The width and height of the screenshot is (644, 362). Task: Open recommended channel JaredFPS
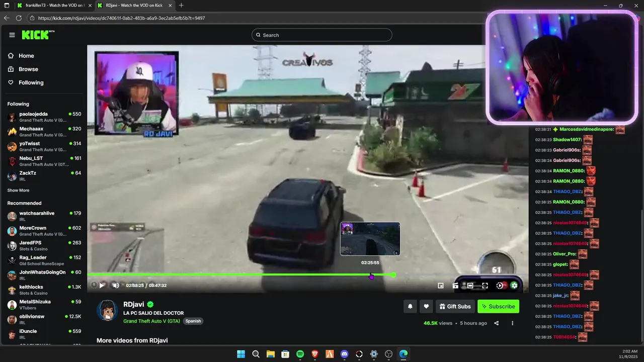click(x=44, y=245)
